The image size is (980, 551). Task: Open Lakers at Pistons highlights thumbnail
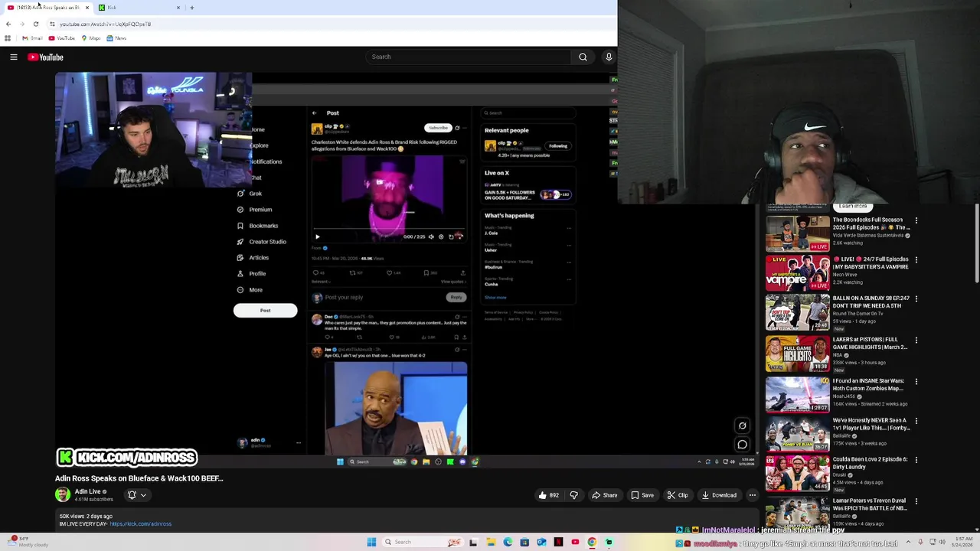[x=797, y=354]
